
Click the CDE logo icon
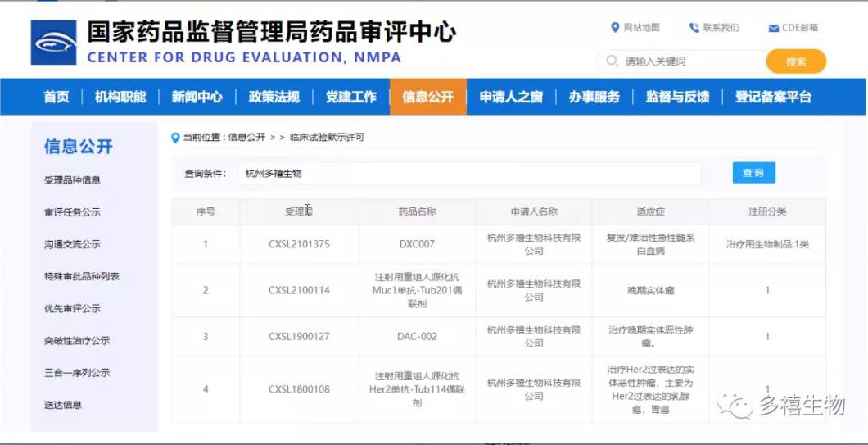[x=53, y=43]
